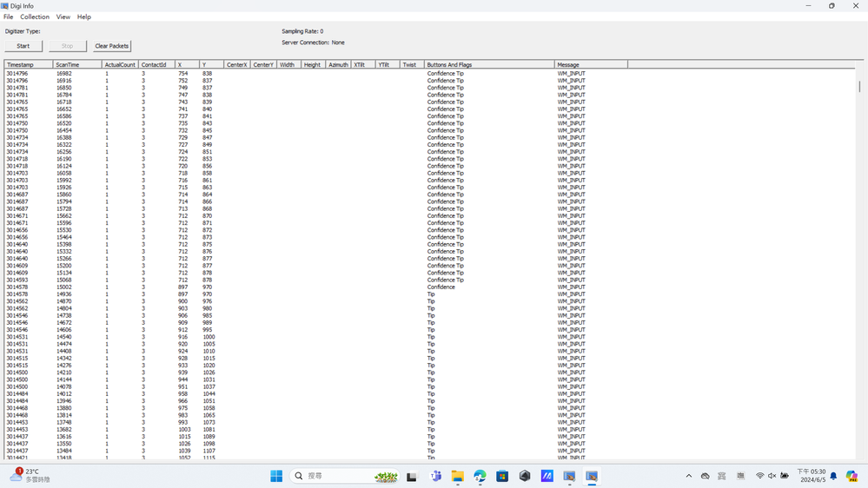Viewport: 868px width, 488px height.
Task: Open the battery status tray icon
Action: pyautogui.click(x=785, y=476)
